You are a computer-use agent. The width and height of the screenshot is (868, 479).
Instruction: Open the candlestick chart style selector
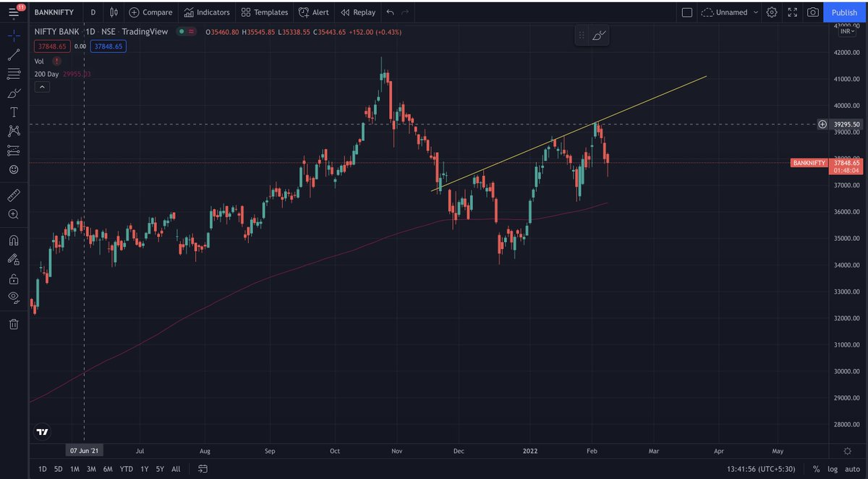tap(114, 12)
